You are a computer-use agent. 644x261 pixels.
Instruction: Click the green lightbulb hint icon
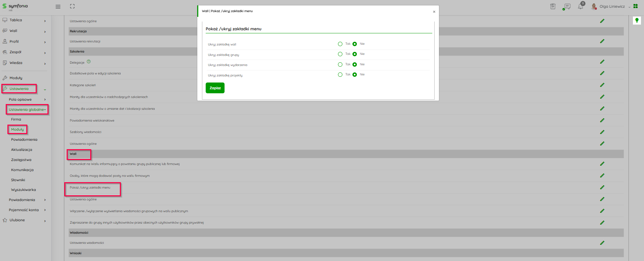point(637,21)
